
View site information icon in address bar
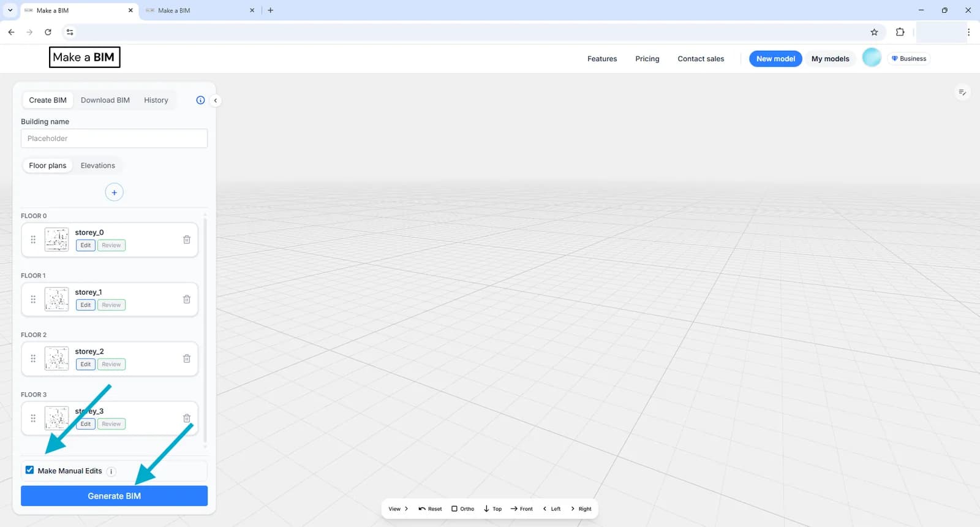pyautogui.click(x=70, y=32)
